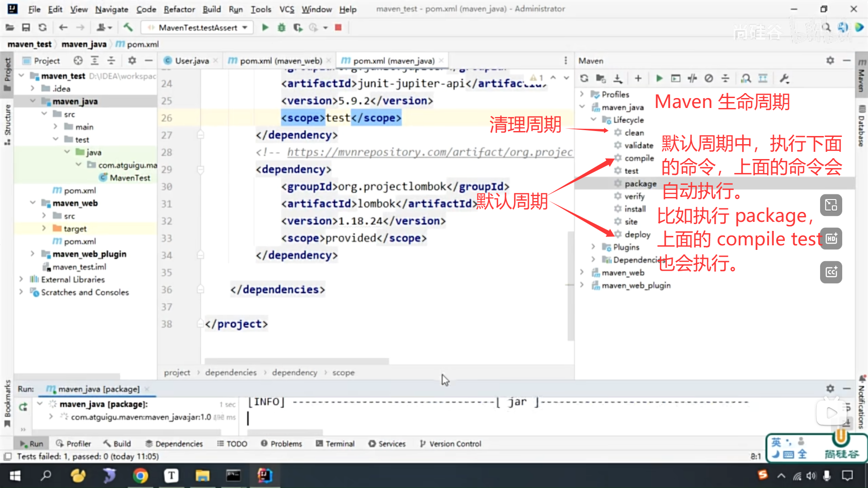Click Download Sources icon in Maven panel

[618, 79]
